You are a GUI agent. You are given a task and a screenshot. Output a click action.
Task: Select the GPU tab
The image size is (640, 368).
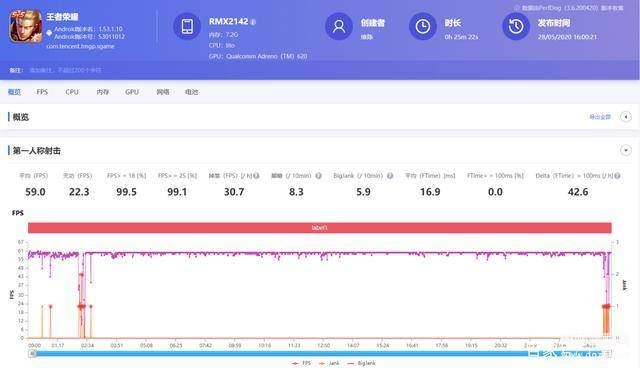[132, 92]
